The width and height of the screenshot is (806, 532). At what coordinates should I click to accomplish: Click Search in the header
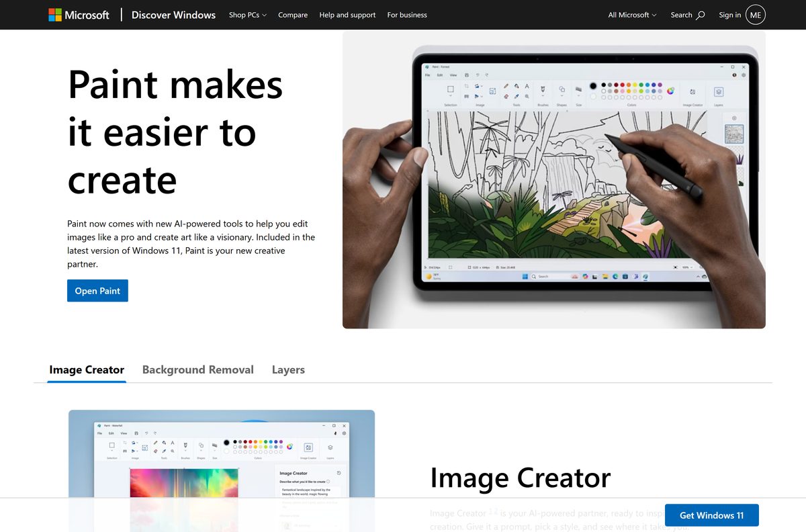(x=688, y=15)
